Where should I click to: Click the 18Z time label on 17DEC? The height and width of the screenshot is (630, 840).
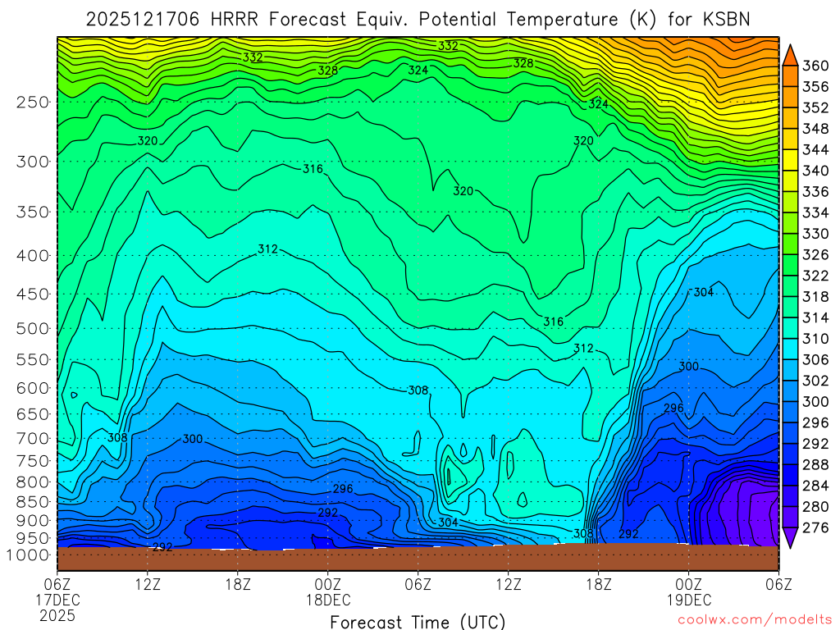[237, 584]
